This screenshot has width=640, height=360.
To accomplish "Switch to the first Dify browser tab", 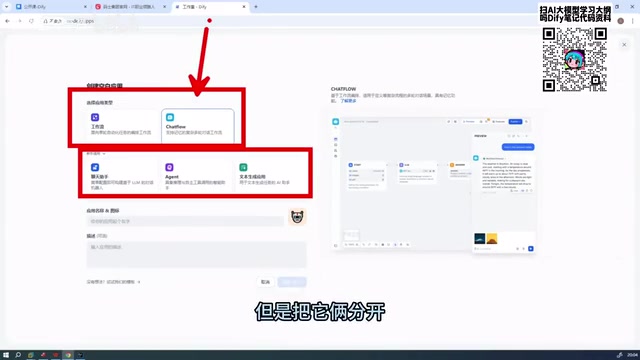I will [x=52, y=7].
